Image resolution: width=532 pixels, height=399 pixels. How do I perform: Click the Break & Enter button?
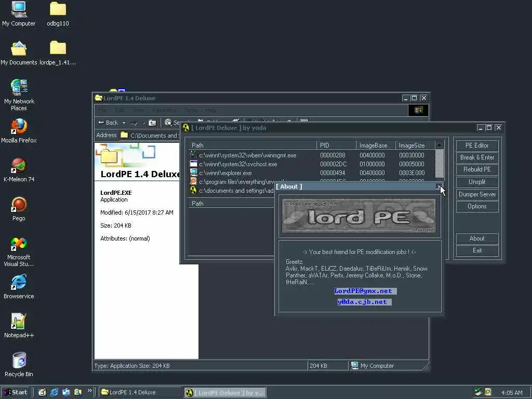[x=477, y=157]
